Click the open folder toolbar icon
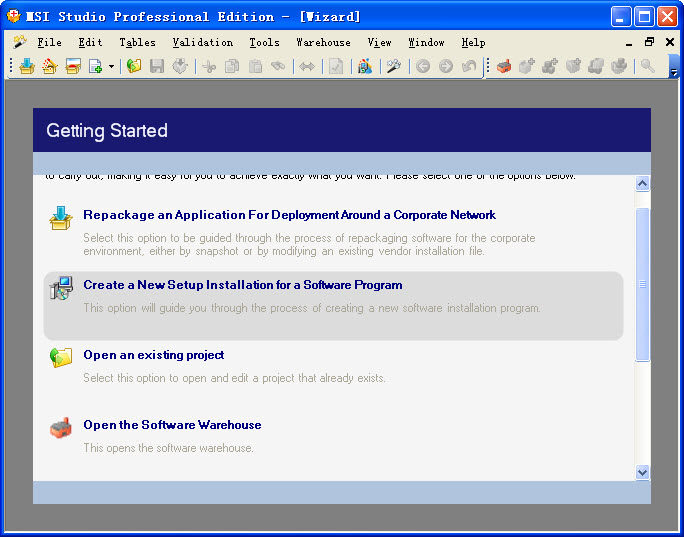The image size is (684, 537). pyautogui.click(x=134, y=67)
